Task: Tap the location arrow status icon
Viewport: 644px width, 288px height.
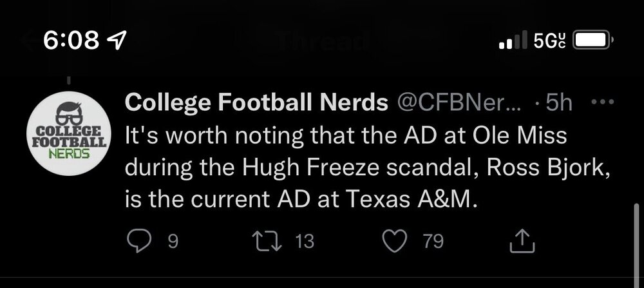Action: pyautogui.click(x=118, y=41)
